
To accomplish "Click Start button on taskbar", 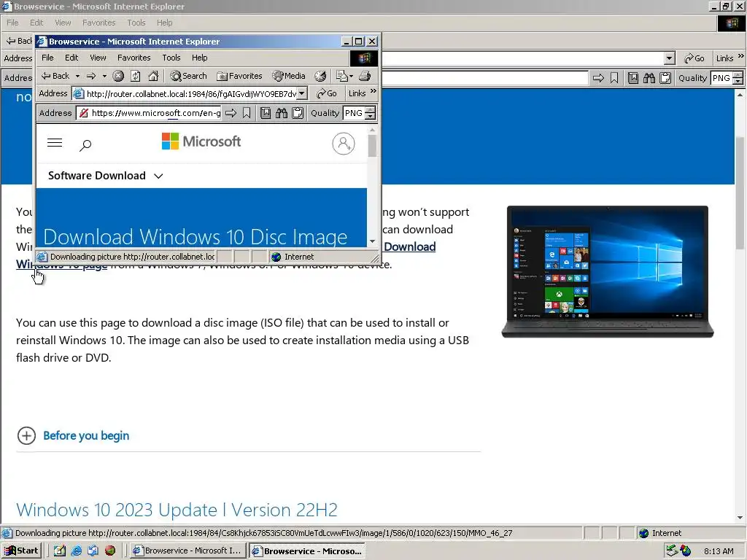I will click(x=22, y=551).
